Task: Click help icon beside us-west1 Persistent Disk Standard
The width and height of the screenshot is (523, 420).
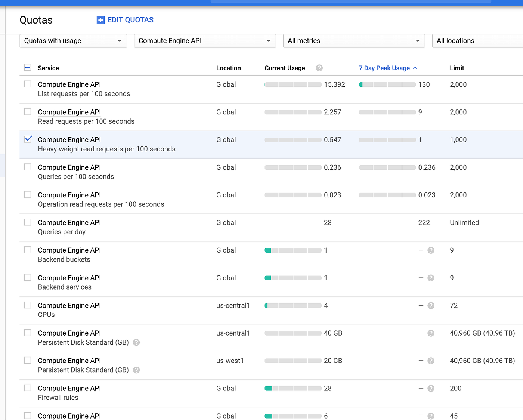Action: tap(136, 370)
